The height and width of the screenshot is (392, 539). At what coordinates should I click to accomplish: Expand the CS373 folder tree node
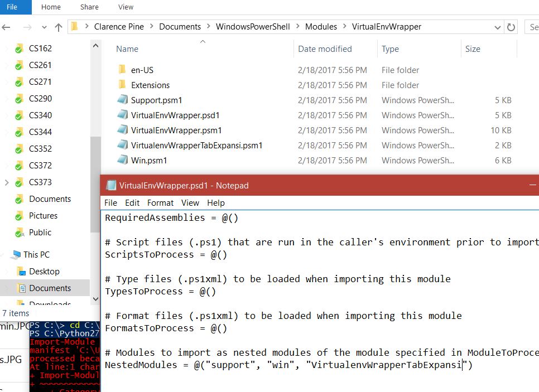[x=7, y=182]
